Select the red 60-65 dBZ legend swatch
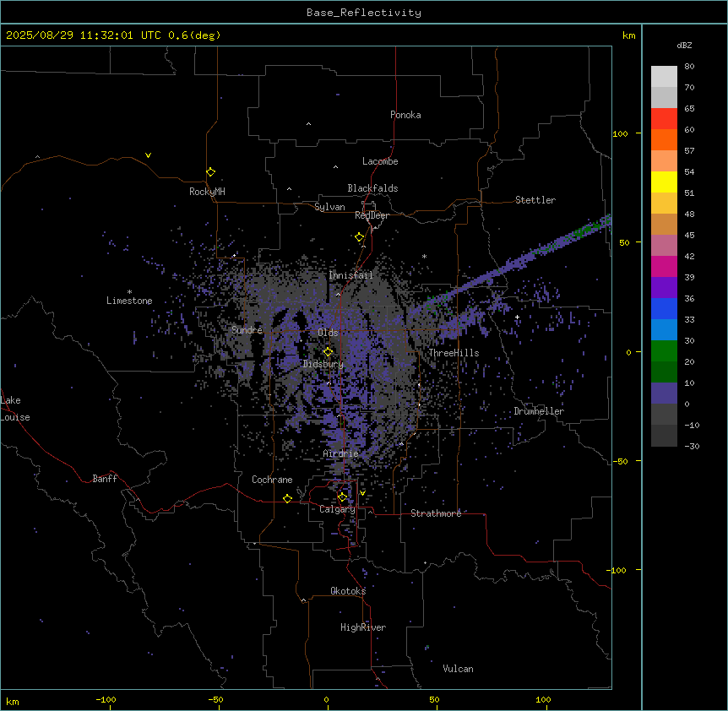 coord(664,118)
